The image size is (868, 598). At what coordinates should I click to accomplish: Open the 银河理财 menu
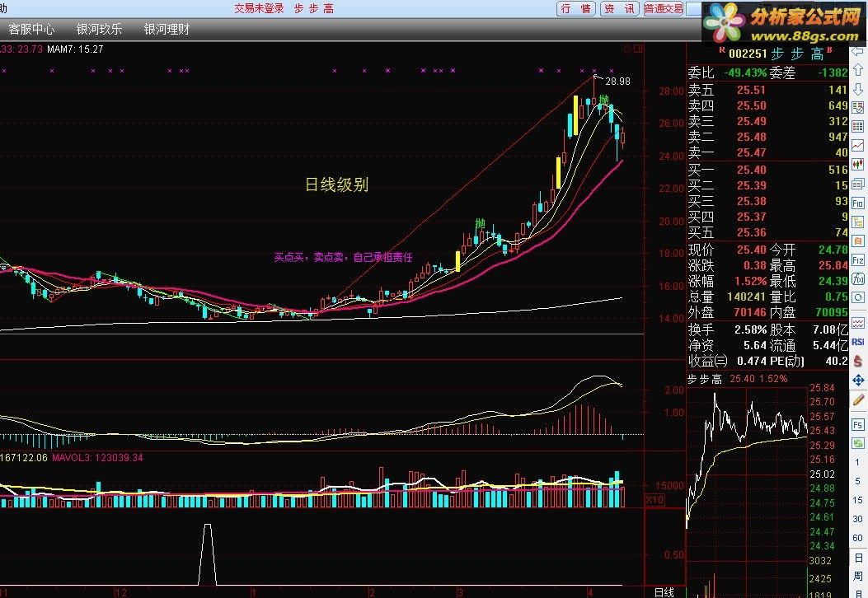167,30
